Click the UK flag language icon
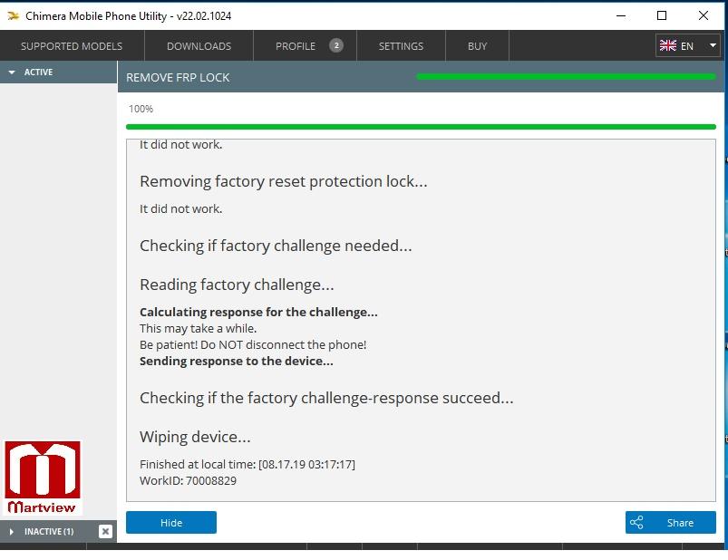 click(x=667, y=45)
